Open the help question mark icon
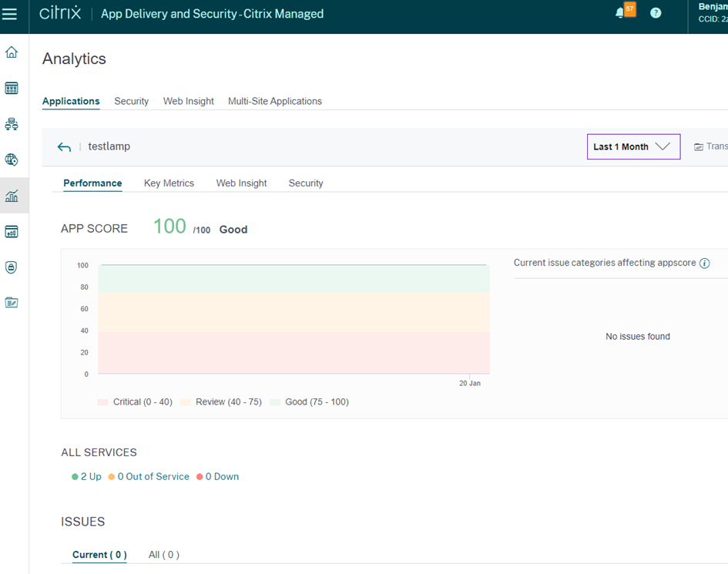The width and height of the screenshot is (728, 574). click(x=656, y=13)
